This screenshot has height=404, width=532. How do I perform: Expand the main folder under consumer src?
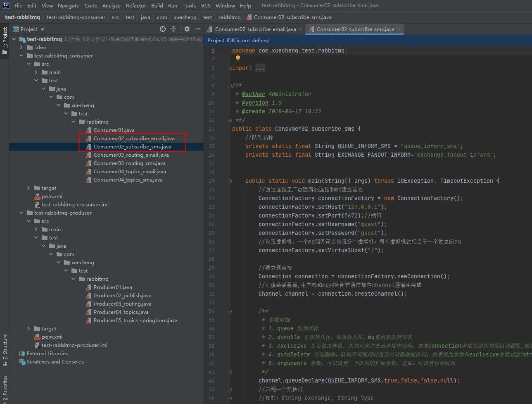coord(36,72)
